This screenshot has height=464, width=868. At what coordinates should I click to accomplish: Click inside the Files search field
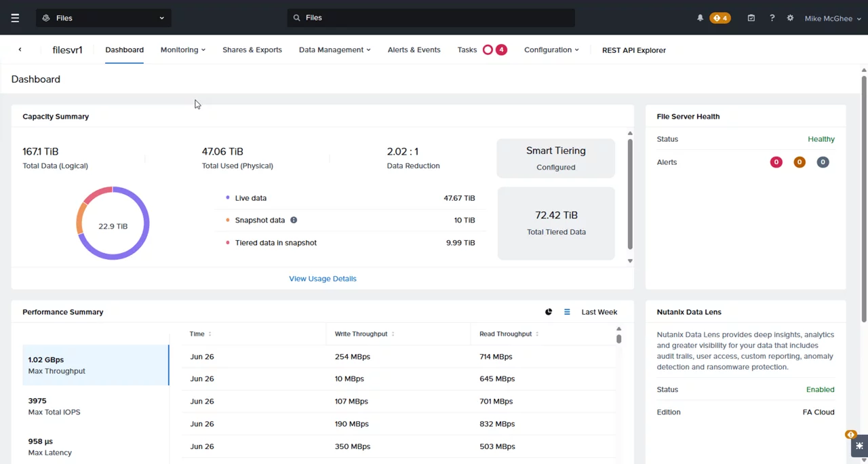(x=431, y=17)
